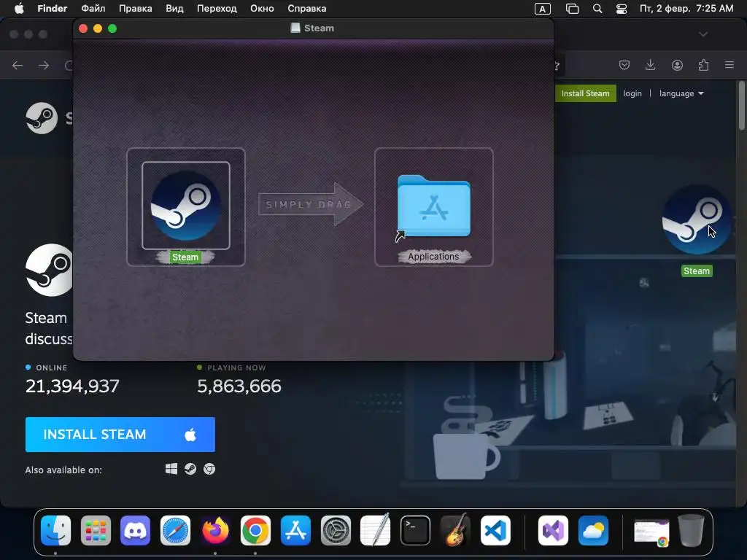
Task: Open Finder from the Dock
Action: tap(55, 530)
